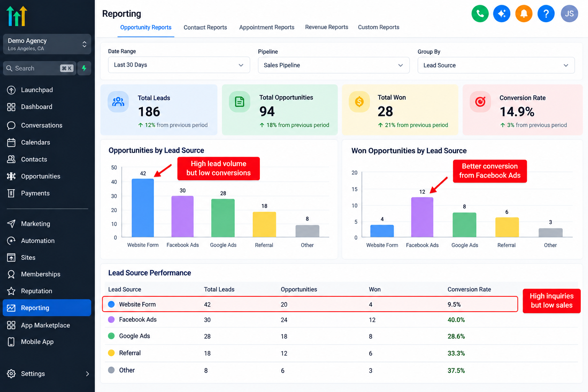The width and height of the screenshot is (588, 392).
Task: Click the Total Leads people icon
Action: [118, 102]
